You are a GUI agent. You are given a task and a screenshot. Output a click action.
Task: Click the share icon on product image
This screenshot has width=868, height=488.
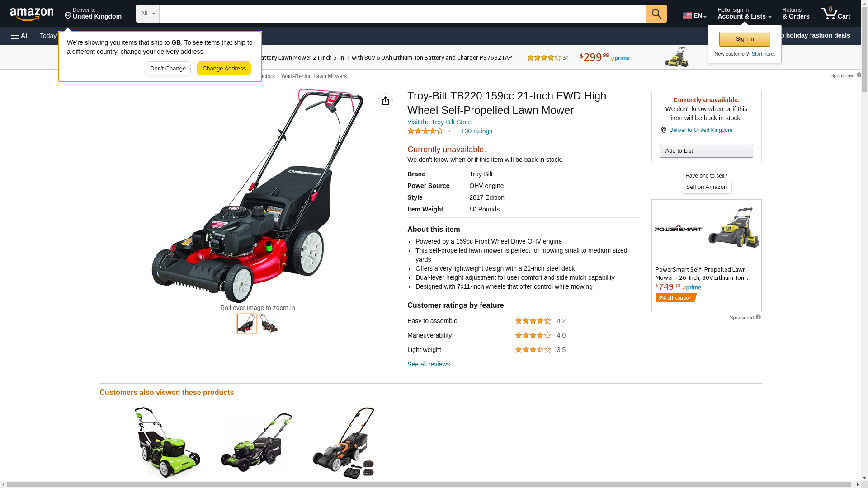click(x=385, y=101)
